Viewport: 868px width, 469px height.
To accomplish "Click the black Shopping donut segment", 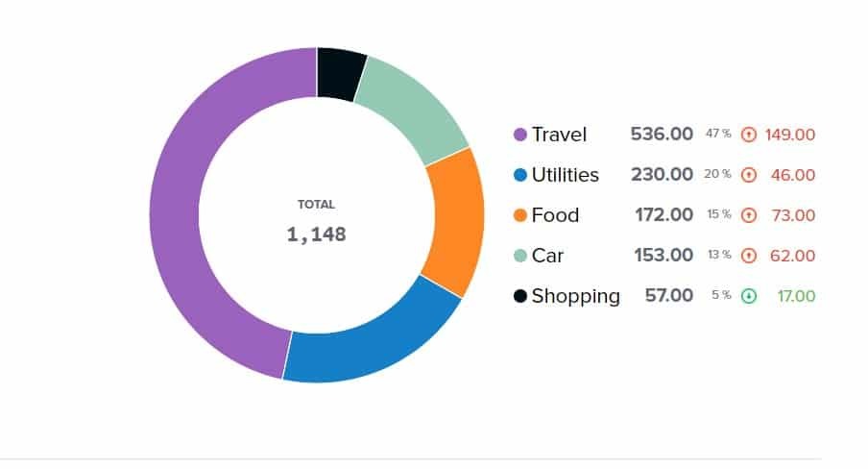I will pos(339,72).
